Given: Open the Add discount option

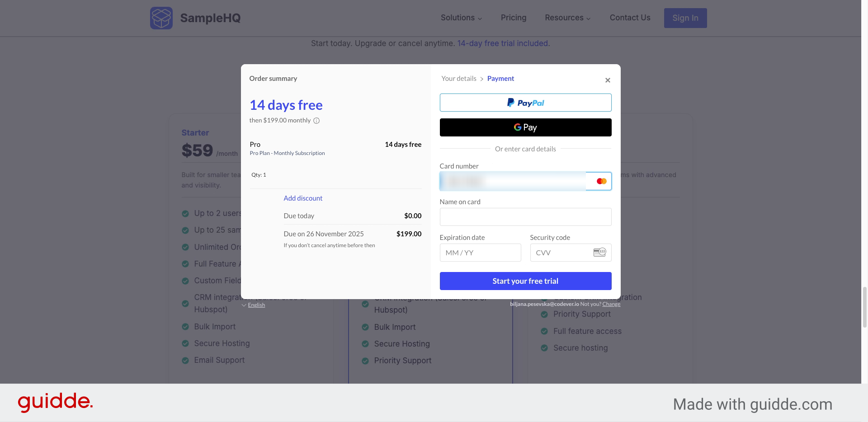Looking at the screenshot, I should (303, 198).
